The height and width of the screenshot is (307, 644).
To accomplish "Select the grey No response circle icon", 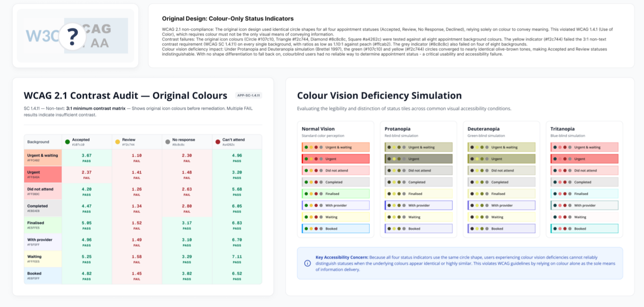I will (x=168, y=142).
